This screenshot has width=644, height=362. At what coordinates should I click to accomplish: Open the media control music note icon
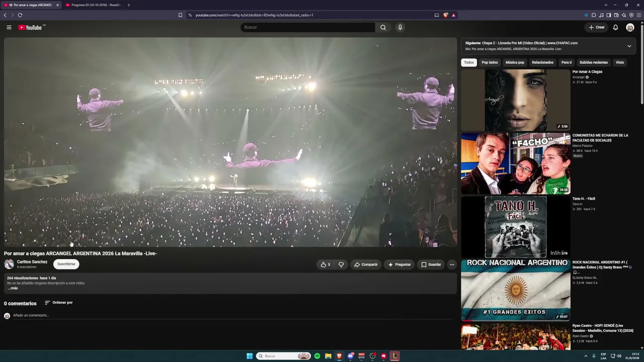point(601,15)
